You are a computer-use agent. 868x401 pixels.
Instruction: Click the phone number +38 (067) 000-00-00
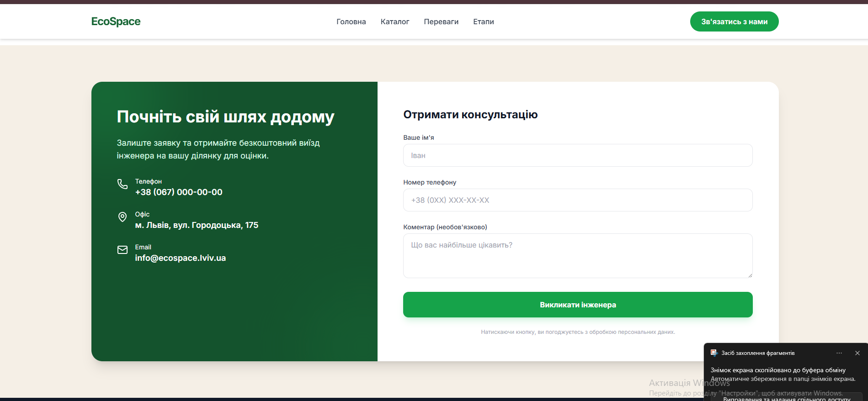(x=179, y=192)
